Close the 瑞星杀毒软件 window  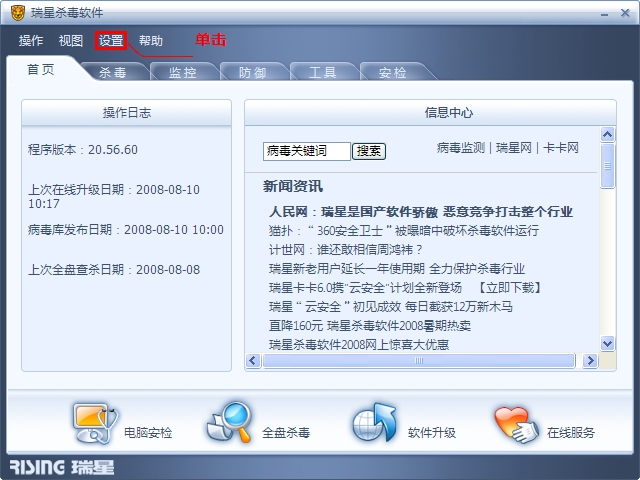pos(625,13)
